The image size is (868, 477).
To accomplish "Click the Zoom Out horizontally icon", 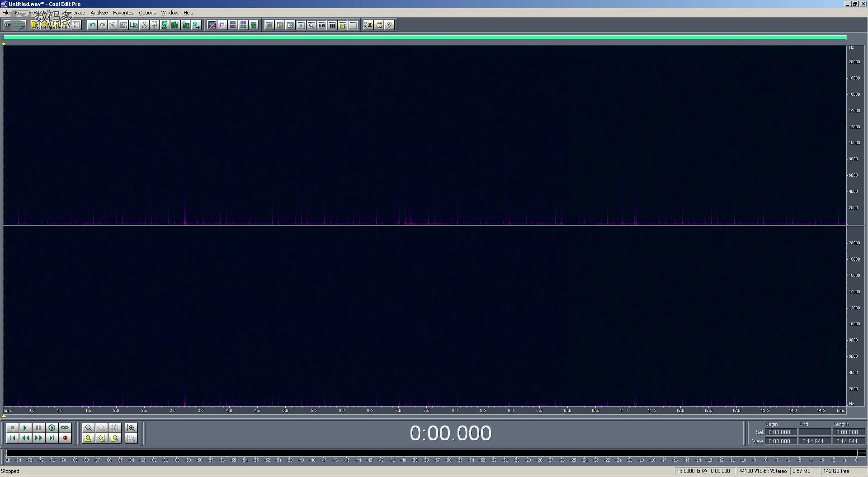I will 102,427.
